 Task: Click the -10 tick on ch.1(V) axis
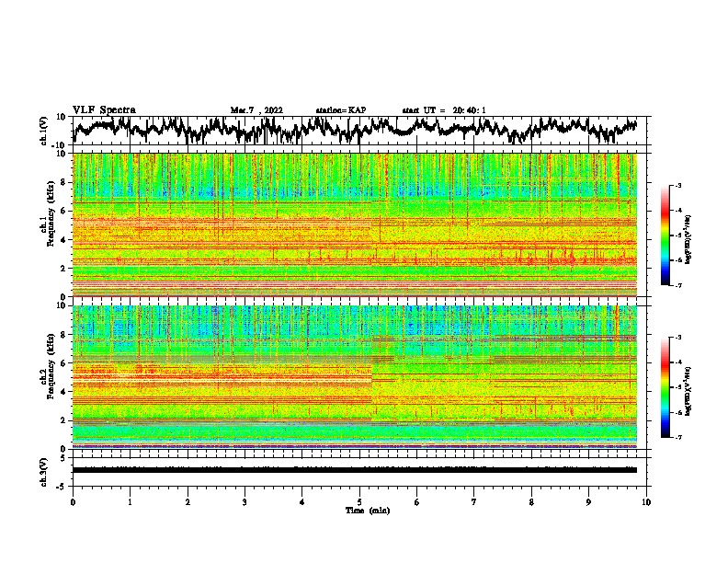[x=60, y=145]
